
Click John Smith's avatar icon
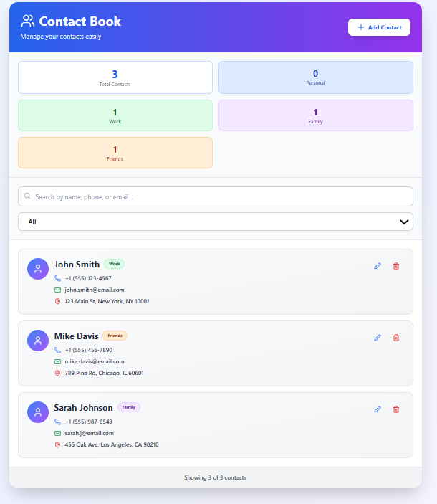38,269
